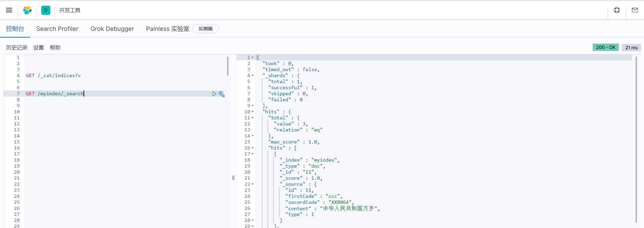
Task: Click the panel resize handle between editors
Action: coord(233,178)
